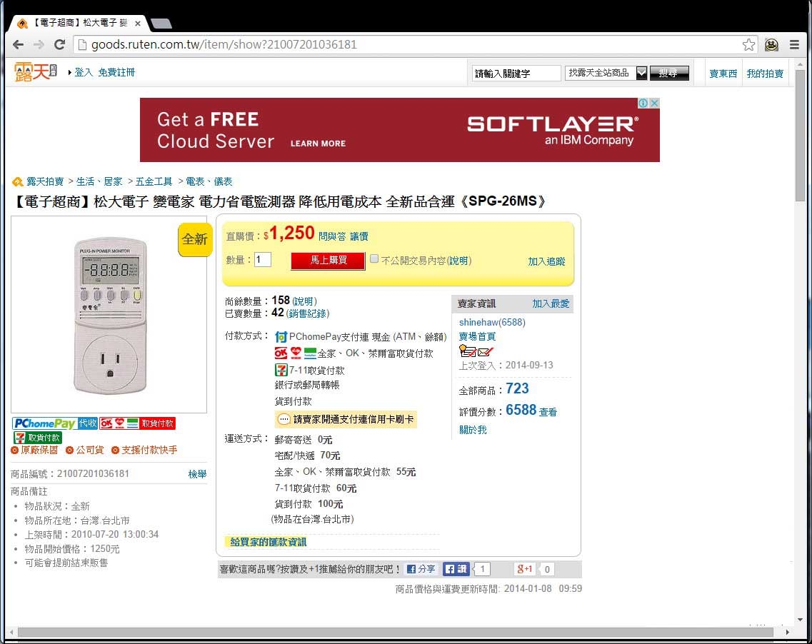Go back using the browser back arrow
The image size is (812, 644).
click(18, 44)
